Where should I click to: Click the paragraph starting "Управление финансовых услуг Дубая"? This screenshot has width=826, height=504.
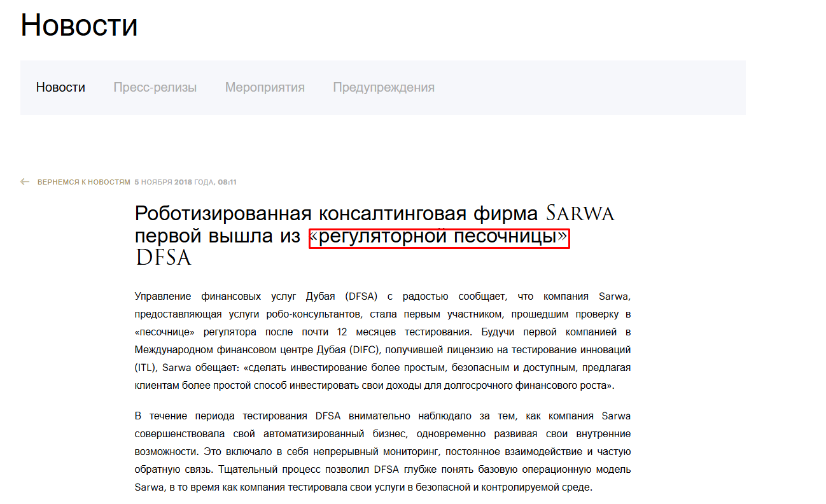tap(383, 340)
